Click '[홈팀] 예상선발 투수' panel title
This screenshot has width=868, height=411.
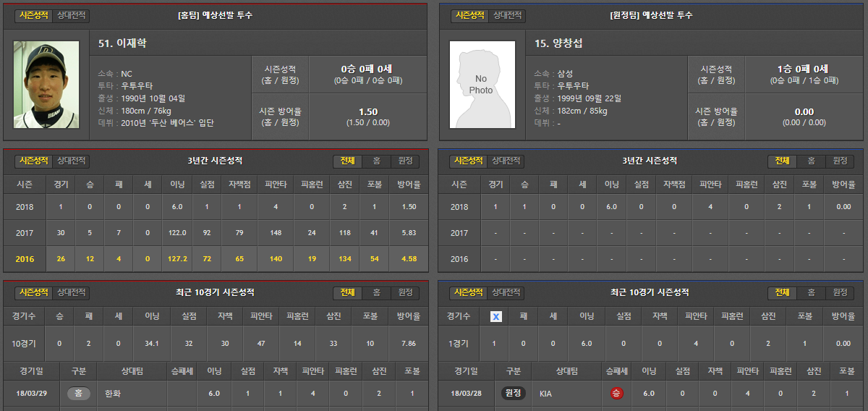click(x=215, y=15)
